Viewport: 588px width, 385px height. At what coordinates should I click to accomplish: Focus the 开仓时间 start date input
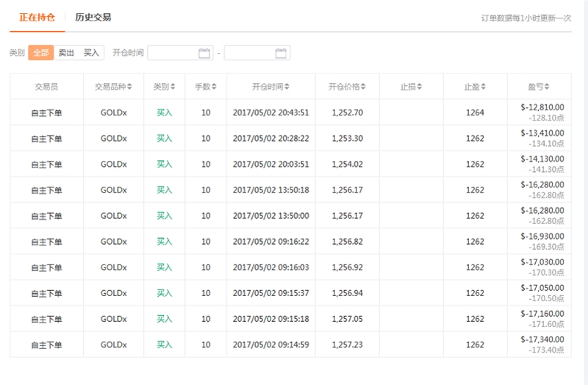click(x=180, y=53)
